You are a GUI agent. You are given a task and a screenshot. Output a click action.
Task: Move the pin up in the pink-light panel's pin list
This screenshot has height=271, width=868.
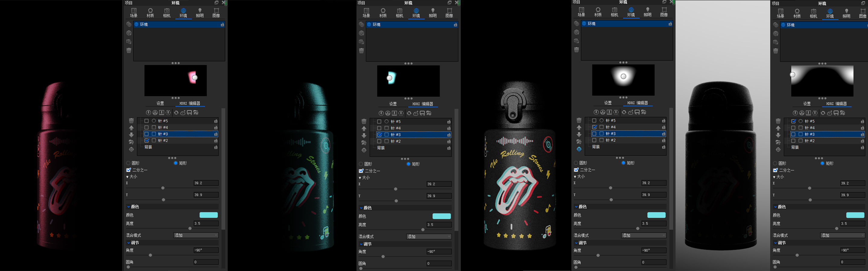tap(131, 128)
